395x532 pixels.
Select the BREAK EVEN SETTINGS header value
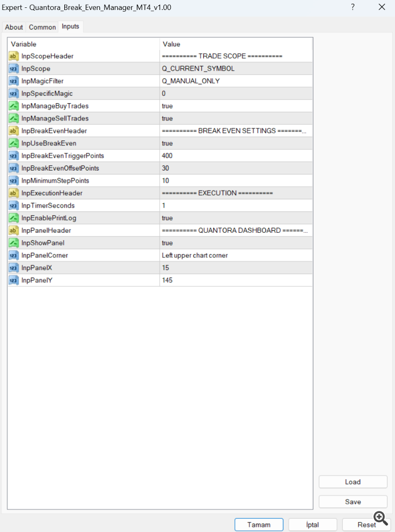click(236, 131)
